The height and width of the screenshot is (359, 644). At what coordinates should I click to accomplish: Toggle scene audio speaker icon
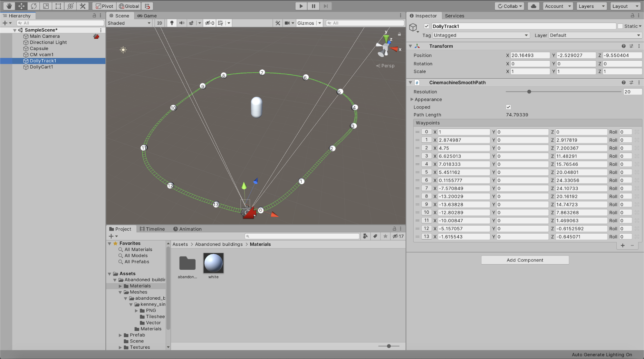[x=182, y=23]
